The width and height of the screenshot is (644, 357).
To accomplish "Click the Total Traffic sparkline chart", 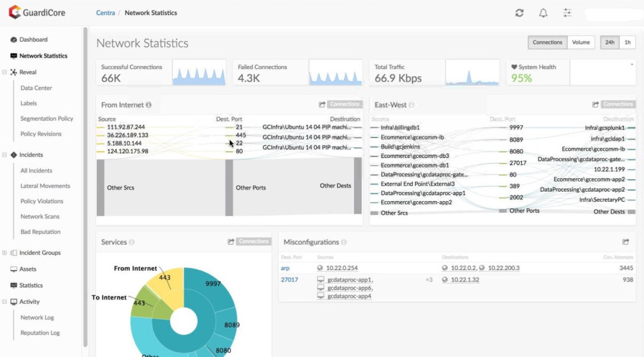I will click(x=472, y=72).
